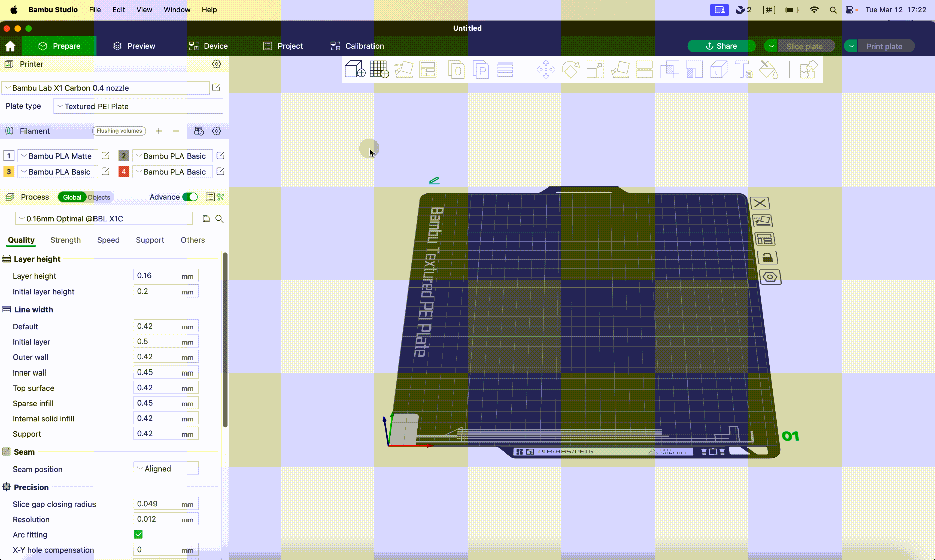Expand the Slice plate dropdown arrow
Viewport: 935px width, 560px height.
click(771, 46)
